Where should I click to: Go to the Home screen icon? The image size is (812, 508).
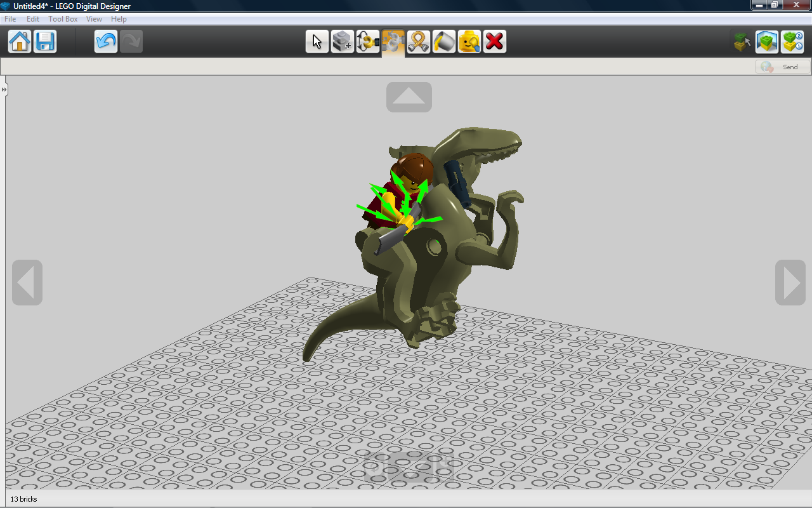click(20, 42)
